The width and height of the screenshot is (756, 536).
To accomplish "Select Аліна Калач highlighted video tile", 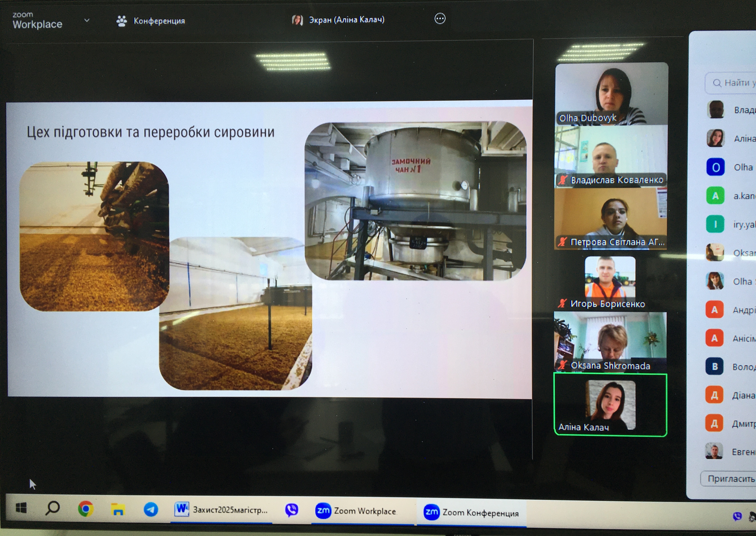I will coord(610,405).
